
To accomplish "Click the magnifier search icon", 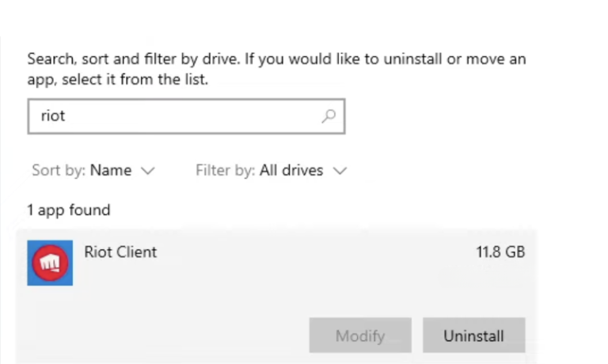I will coord(329,116).
